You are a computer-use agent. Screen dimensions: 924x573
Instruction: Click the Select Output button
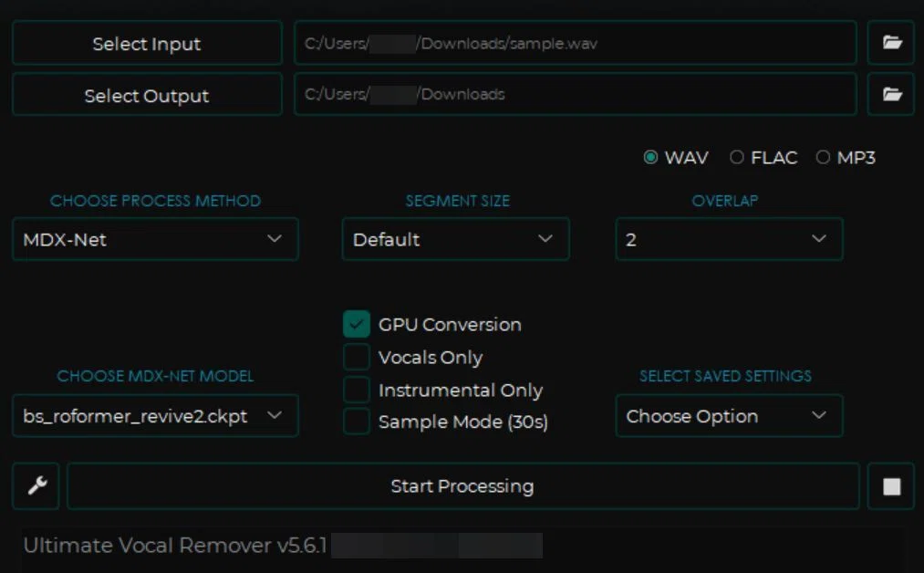click(x=147, y=95)
